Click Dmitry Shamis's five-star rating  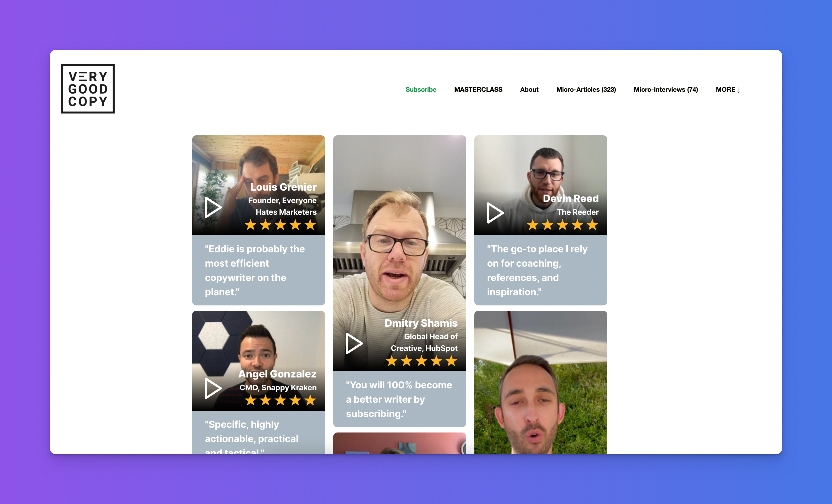[421, 361]
